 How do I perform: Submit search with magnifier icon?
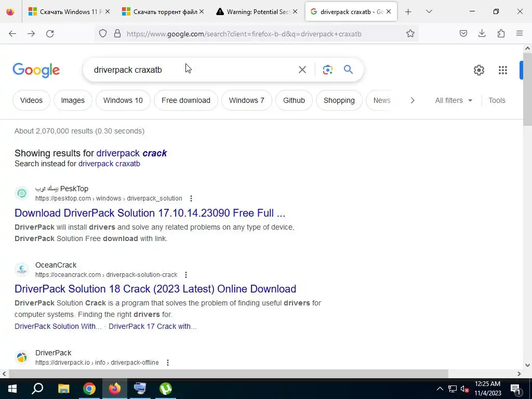click(348, 70)
